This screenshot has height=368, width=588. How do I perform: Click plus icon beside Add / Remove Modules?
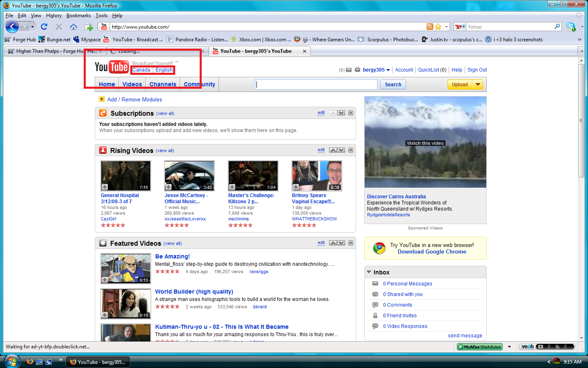click(x=102, y=99)
